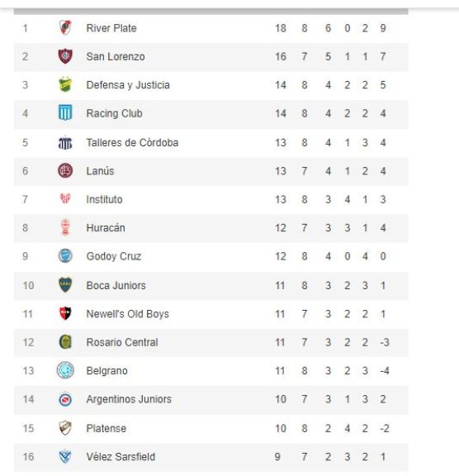459x476 pixels.
Task: Select the Defensa y Justicia crest icon
Action: [65, 84]
